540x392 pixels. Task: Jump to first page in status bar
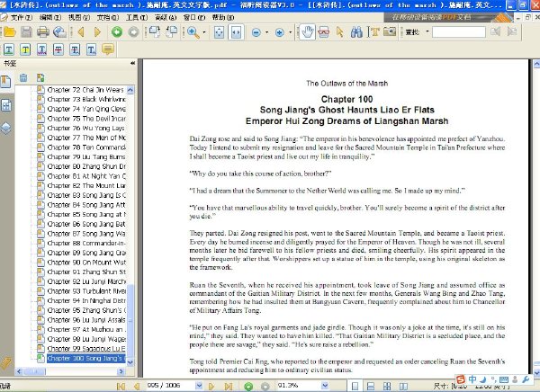tap(121, 386)
